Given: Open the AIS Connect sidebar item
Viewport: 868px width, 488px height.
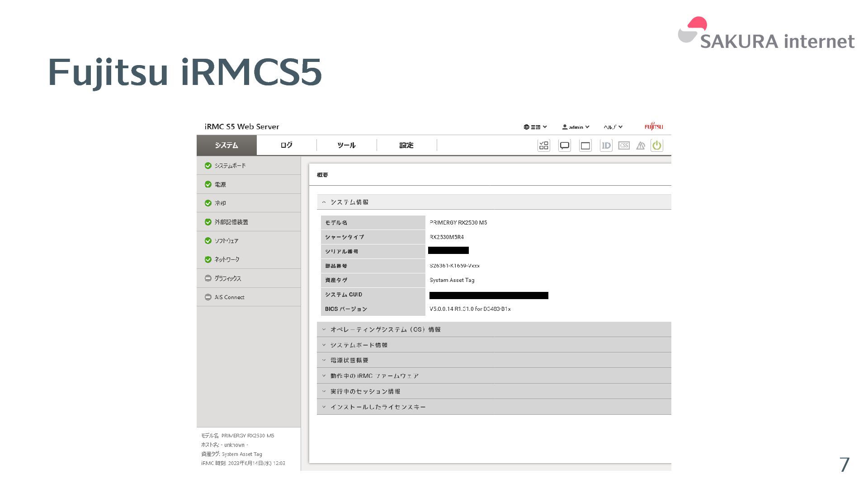Looking at the screenshot, I should pyautogui.click(x=229, y=297).
